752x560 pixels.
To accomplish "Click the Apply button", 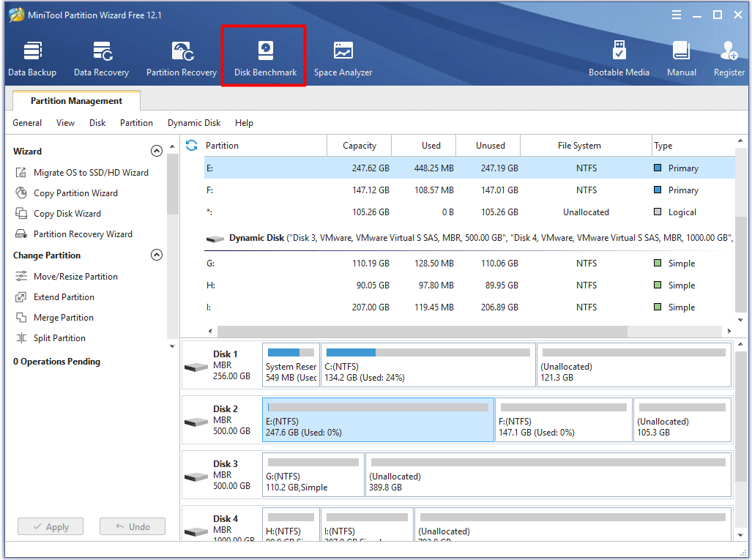I will (51, 526).
